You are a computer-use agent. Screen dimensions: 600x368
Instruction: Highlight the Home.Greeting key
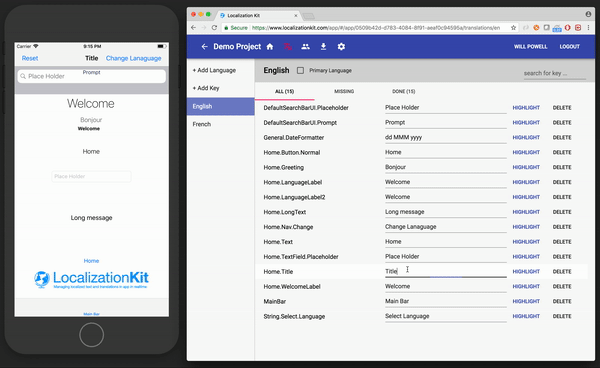click(526, 167)
